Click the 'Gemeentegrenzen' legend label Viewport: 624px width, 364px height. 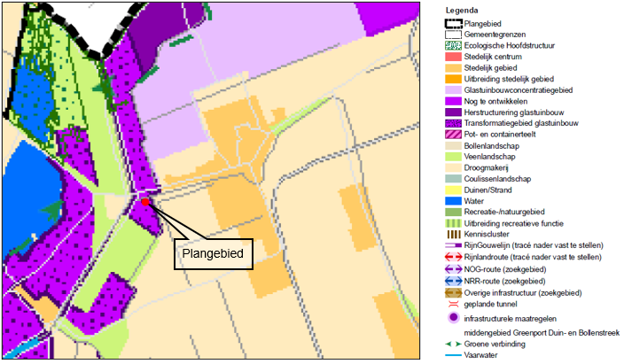pyautogui.click(x=495, y=35)
